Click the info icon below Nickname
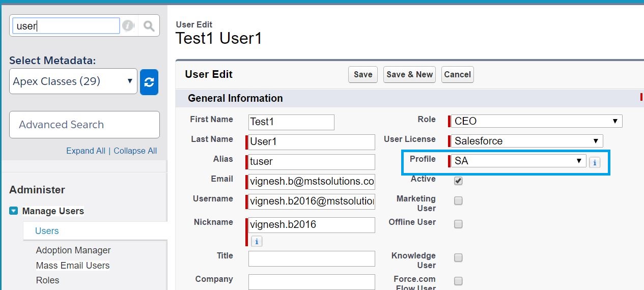This screenshot has height=290, width=644. (x=257, y=241)
